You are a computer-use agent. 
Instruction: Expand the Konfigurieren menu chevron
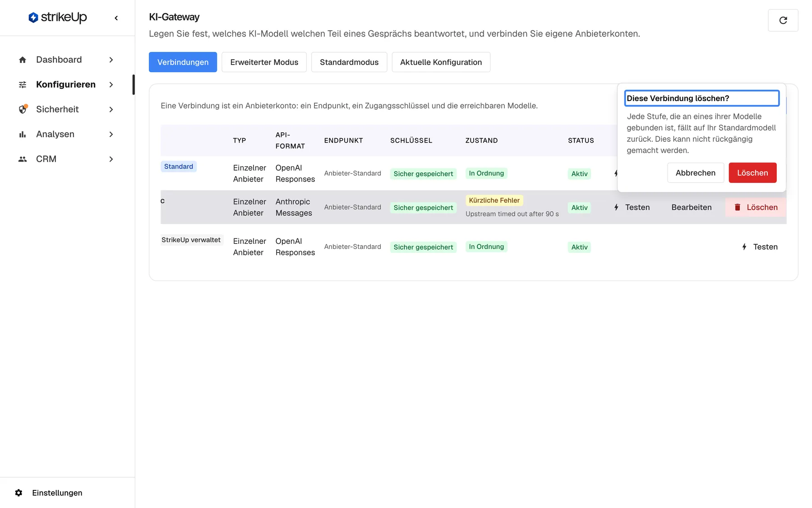click(111, 84)
